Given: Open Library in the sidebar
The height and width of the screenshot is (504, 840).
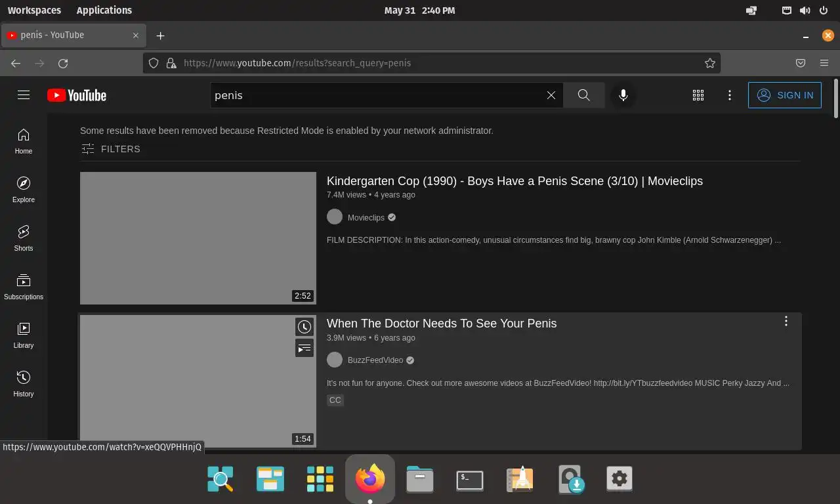Looking at the screenshot, I should 24,335.
